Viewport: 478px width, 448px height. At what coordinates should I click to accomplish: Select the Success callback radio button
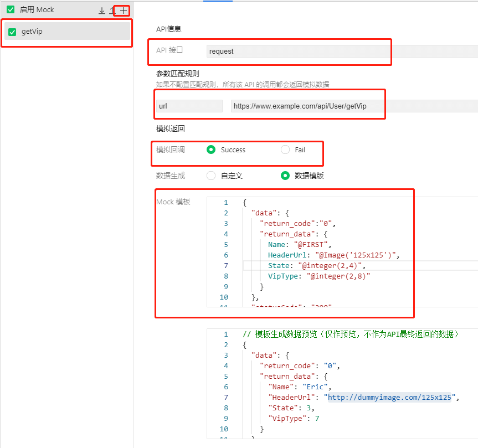click(211, 150)
